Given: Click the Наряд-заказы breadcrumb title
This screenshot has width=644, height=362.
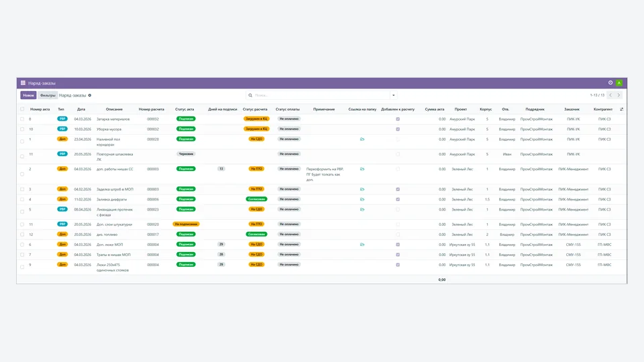Looking at the screenshot, I should click(x=72, y=95).
